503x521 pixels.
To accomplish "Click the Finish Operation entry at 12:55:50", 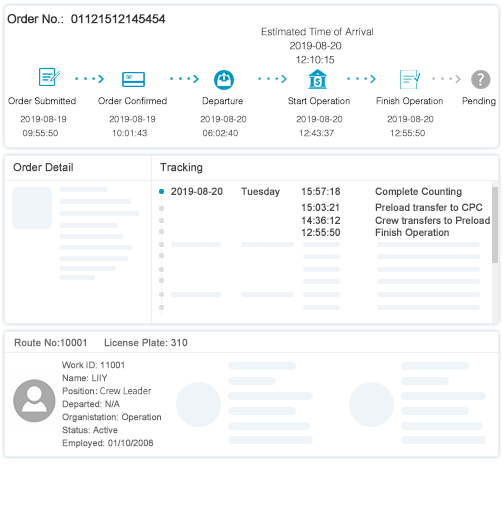I will [412, 232].
